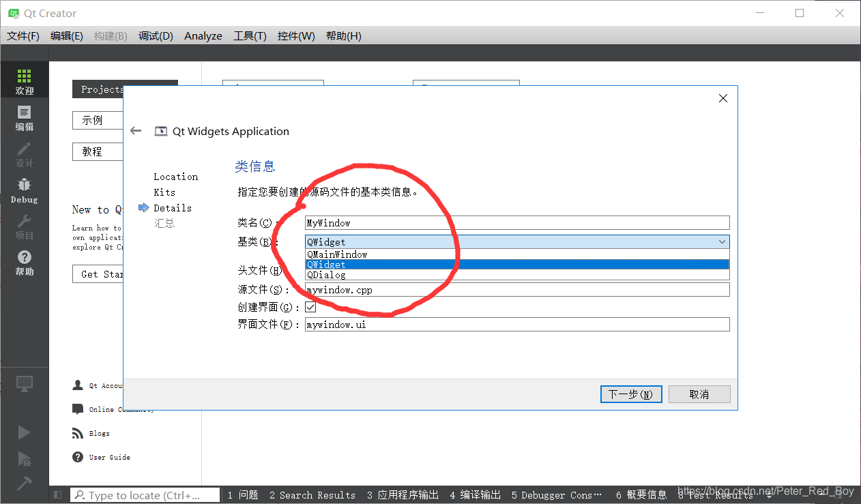Click the 取消 button

click(699, 394)
